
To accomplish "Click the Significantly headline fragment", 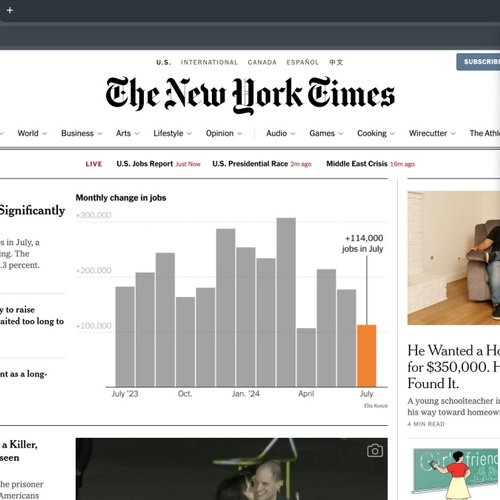I will click(x=32, y=210).
